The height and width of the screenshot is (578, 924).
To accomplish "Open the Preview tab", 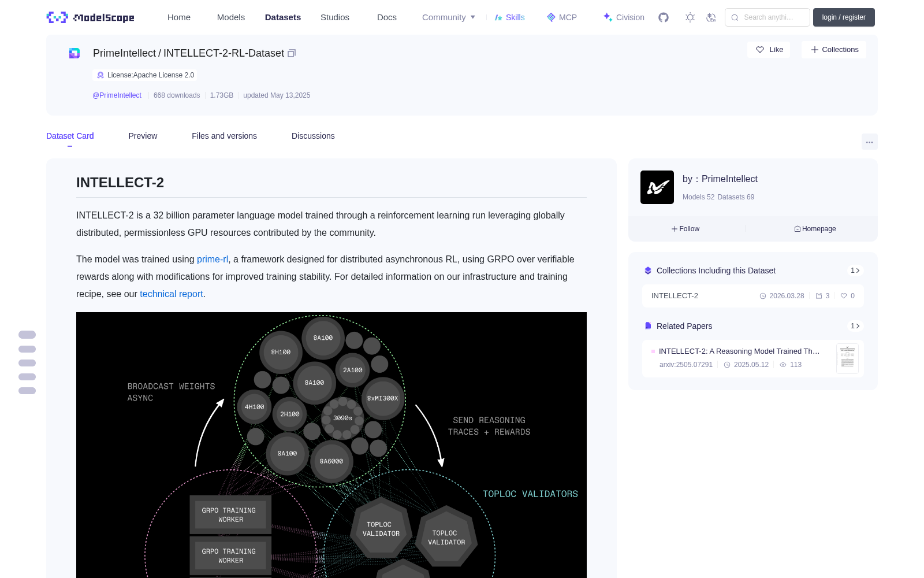I will [143, 136].
